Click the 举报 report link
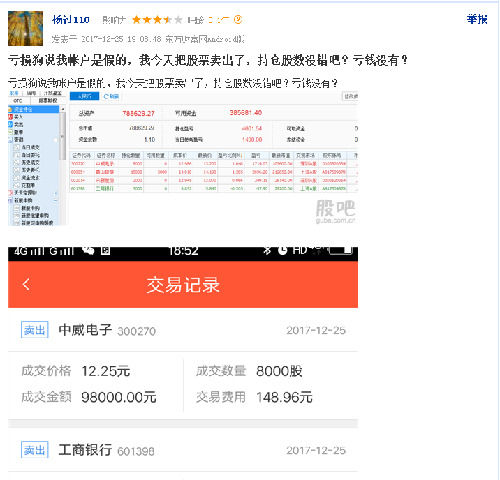Screen dimensions: 500x480 tap(477, 19)
